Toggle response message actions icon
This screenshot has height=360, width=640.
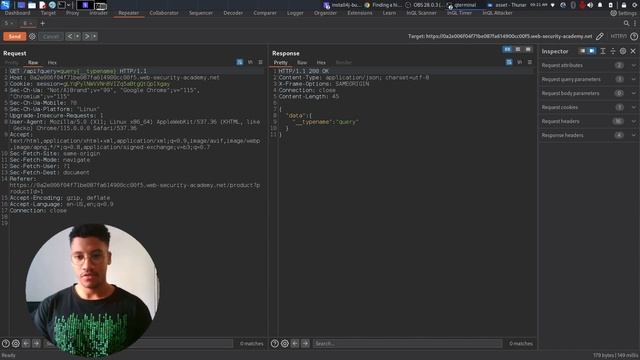(509, 62)
